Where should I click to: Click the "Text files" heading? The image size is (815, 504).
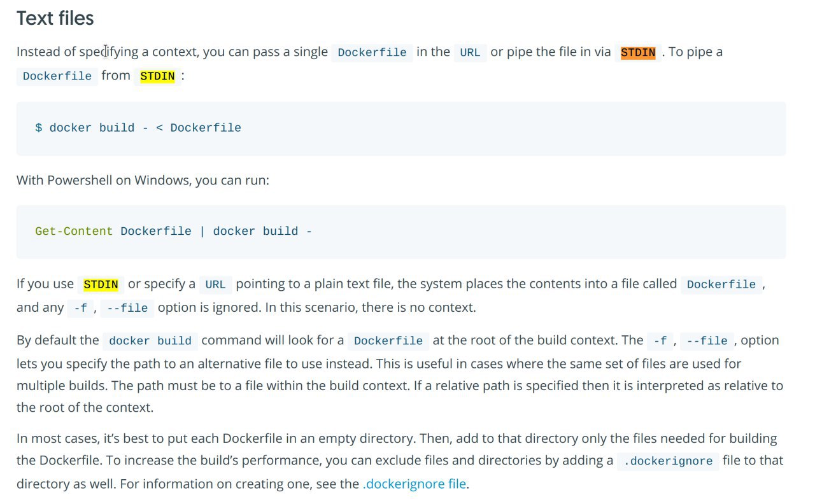click(55, 18)
